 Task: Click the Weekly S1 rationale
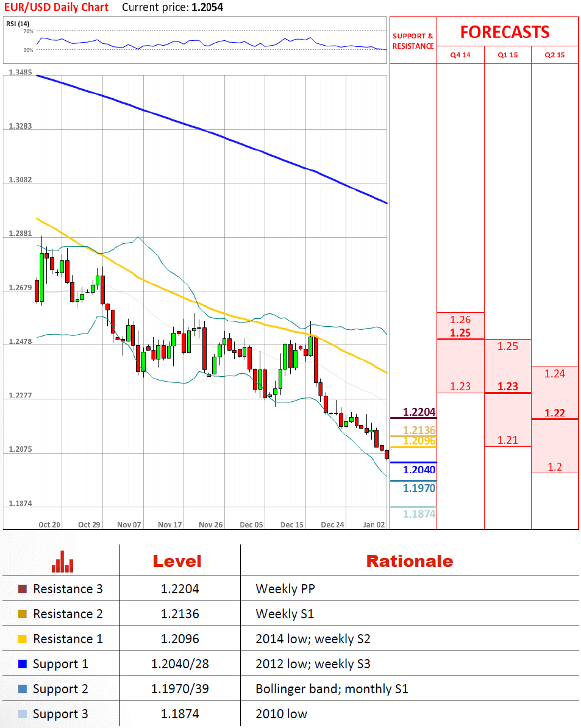285,614
